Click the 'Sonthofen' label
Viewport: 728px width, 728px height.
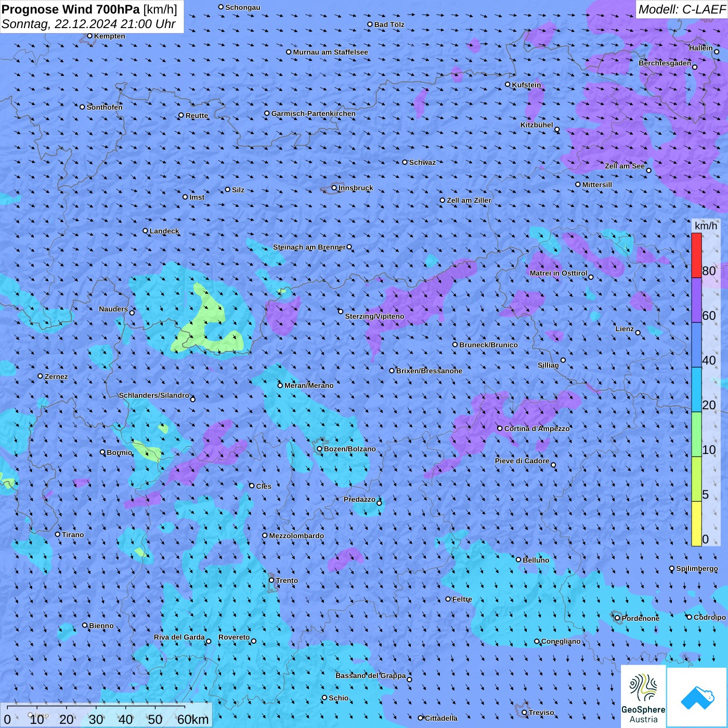pos(105,107)
